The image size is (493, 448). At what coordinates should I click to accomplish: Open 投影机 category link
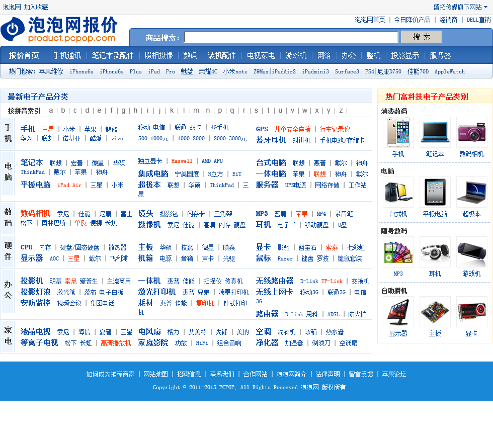(32, 281)
